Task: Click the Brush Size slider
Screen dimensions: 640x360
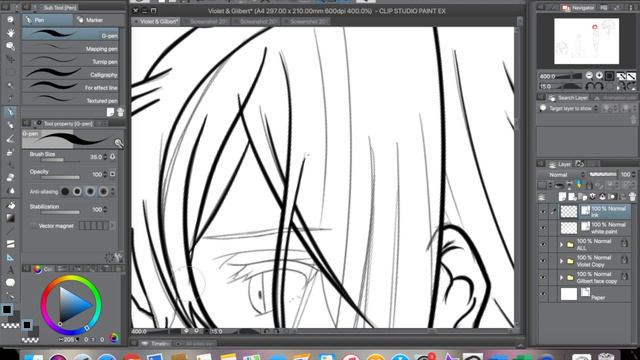Action: point(60,160)
